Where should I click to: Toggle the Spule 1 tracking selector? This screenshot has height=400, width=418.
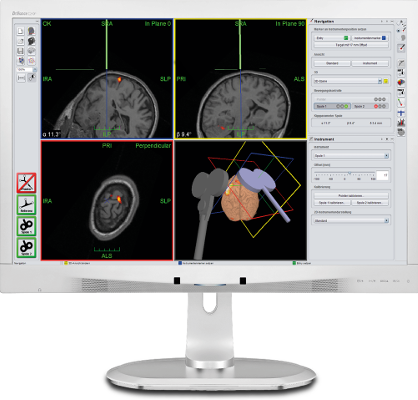pyautogui.click(x=332, y=106)
